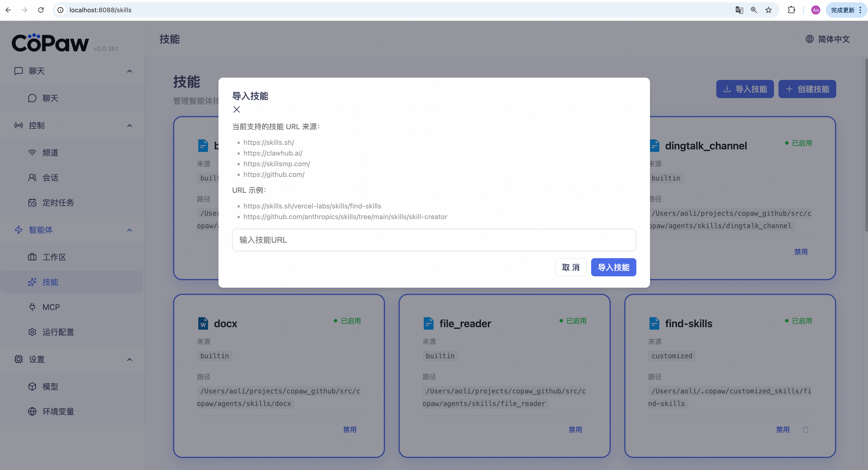Click the 取消 button in the dialog

571,267
